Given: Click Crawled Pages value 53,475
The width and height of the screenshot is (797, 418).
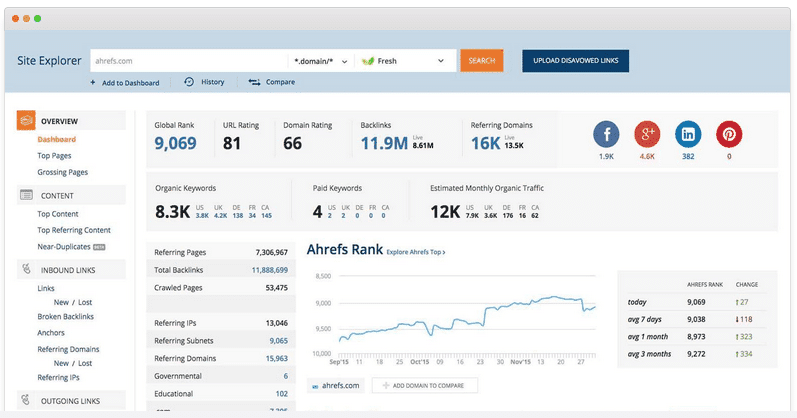Looking at the screenshot, I should coord(277,288).
